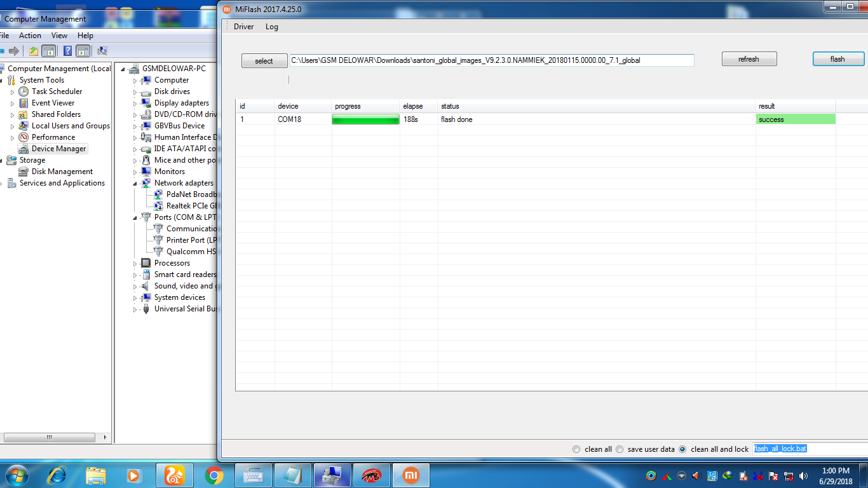Click the green flash progress bar
Viewport: 868px width, 488px height.
(366, 119)
